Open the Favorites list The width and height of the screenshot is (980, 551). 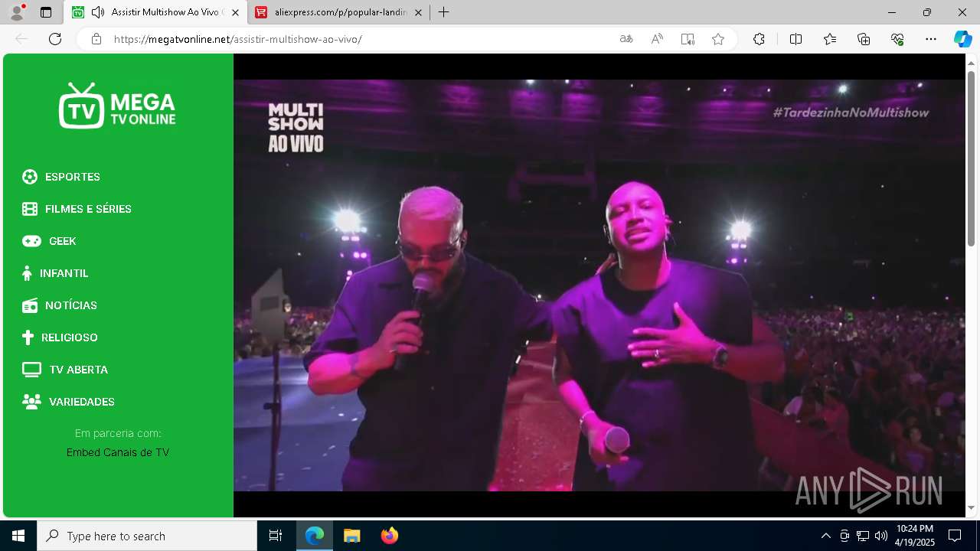[x=830, y=39]
